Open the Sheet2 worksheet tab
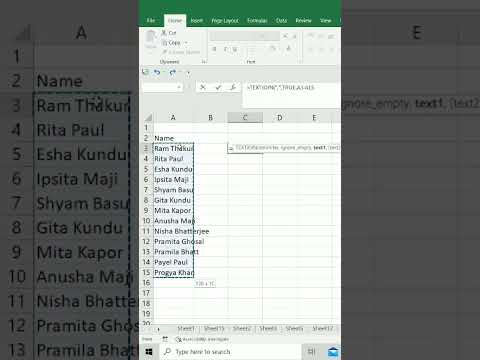 pos(242,328)
